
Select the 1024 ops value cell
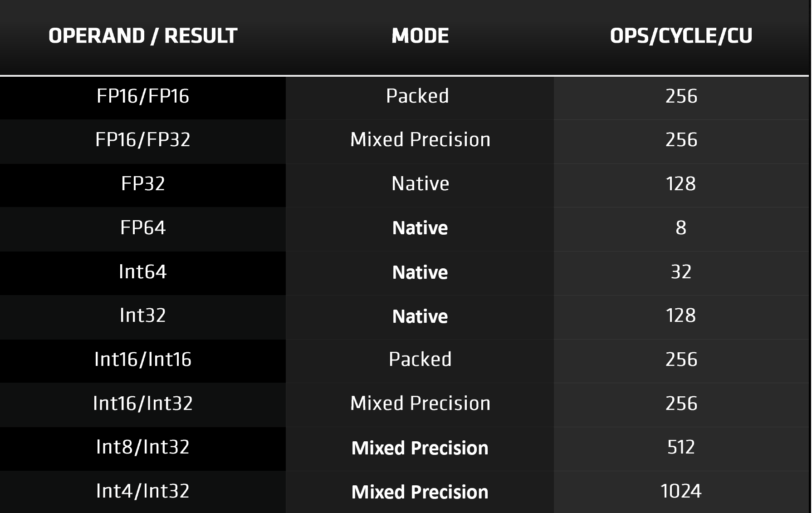click(681, 491)
